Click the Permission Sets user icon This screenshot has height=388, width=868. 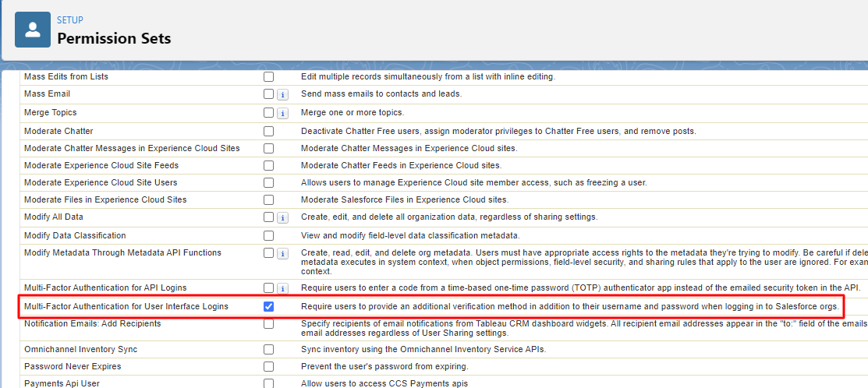click(x=33, y=30)
